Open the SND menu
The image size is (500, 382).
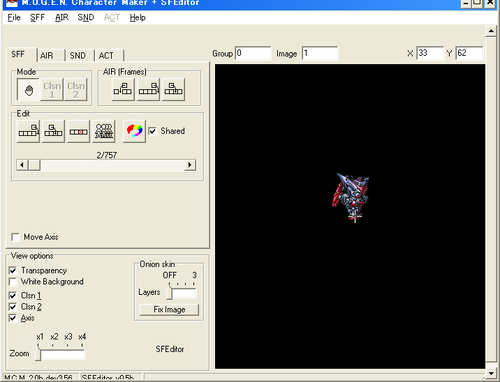(86, 18)
